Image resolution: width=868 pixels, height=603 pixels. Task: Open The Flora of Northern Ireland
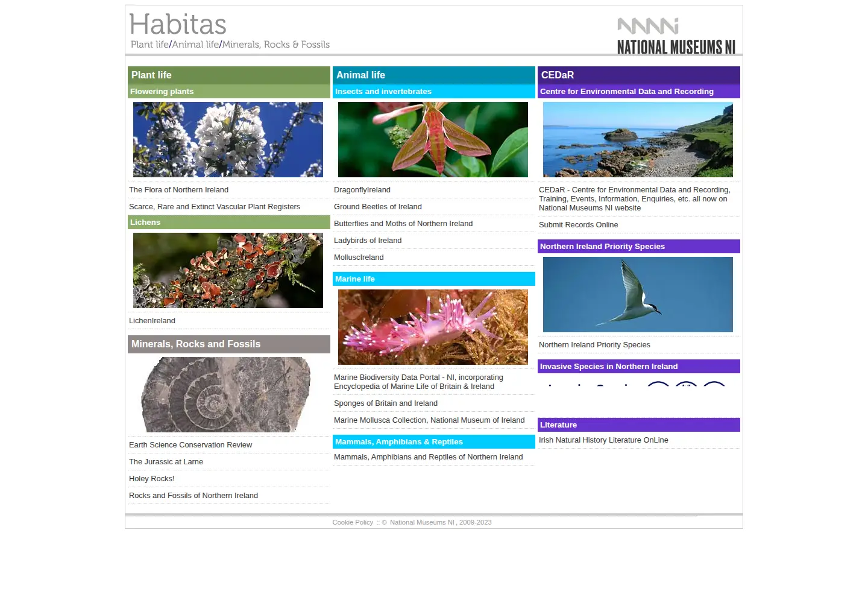click(x=178, y=190)
